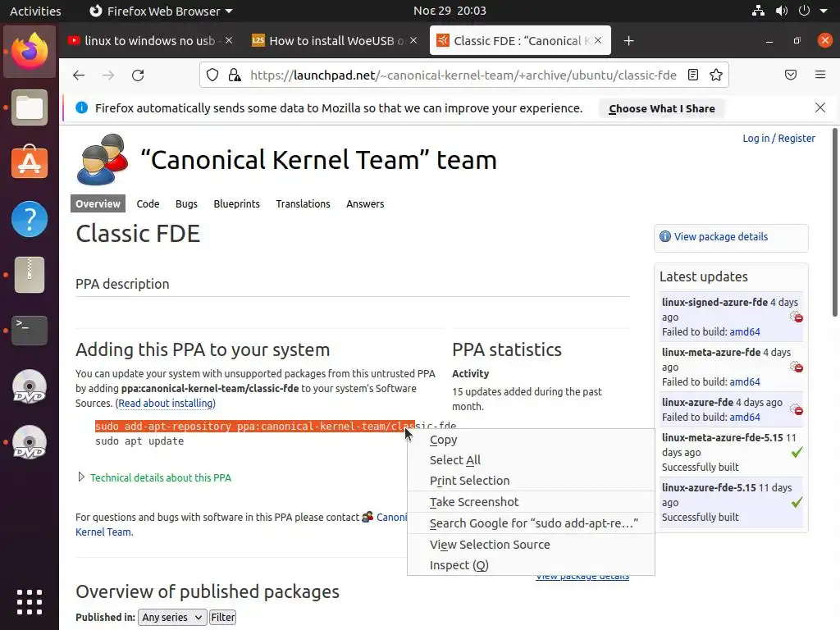The height and width of the screenshot is (630, 840).
Task: Open the Pocket save icon
Action: click(791, 75)
